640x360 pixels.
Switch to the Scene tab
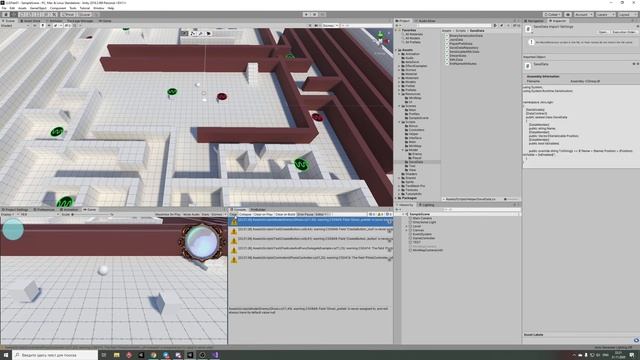click(9, 21)
